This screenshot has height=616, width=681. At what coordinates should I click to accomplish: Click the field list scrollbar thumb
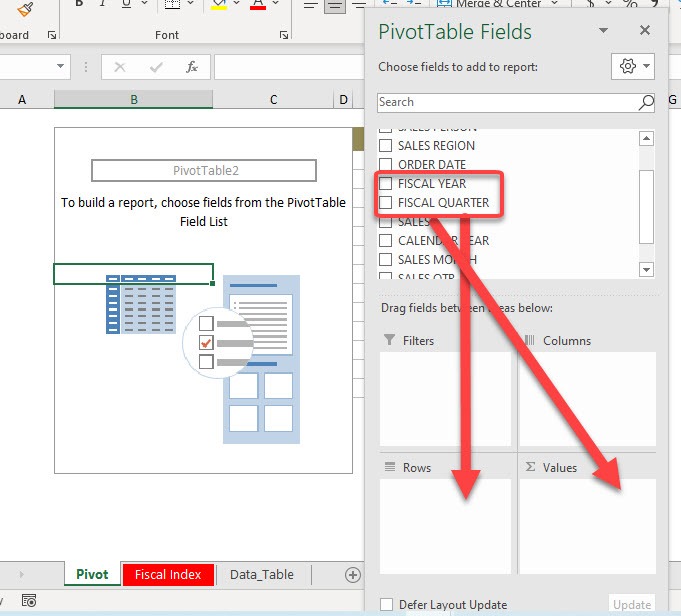pyautogui.click(x=646, y=207)
